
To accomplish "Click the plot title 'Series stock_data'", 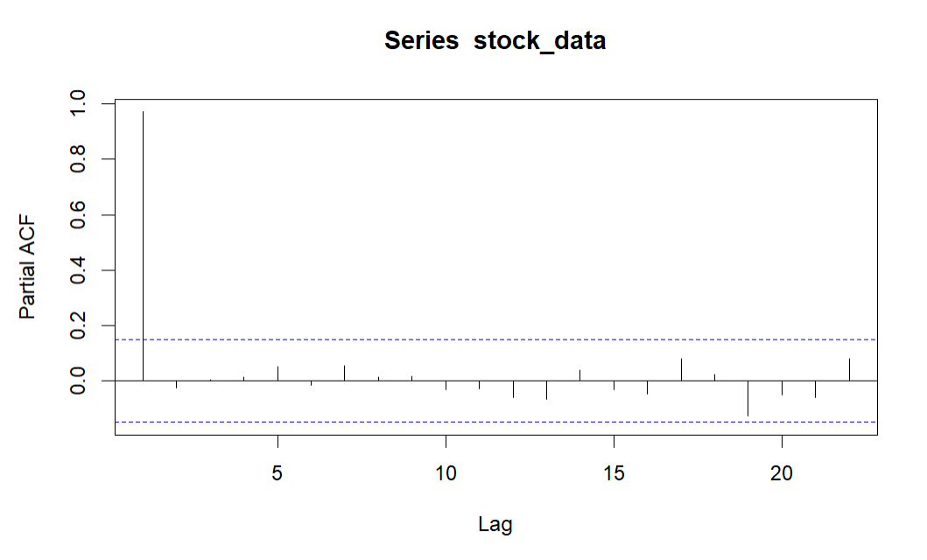I will [495, 41].
